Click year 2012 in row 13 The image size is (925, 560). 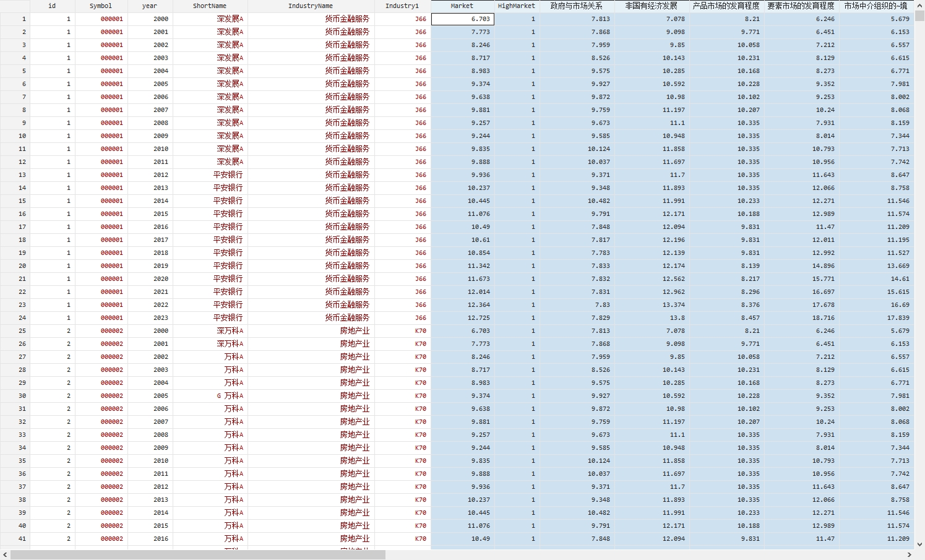(x=150, y=175)
